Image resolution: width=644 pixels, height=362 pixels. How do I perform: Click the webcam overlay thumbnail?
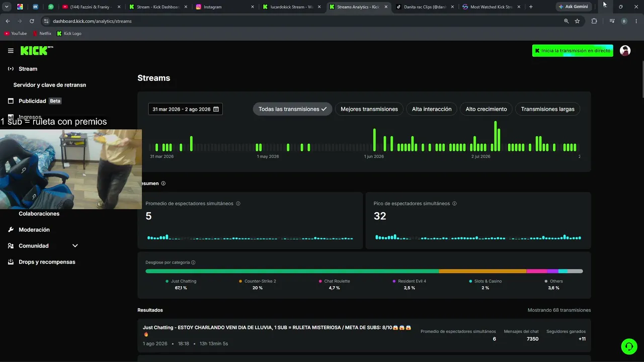[71, 169]
